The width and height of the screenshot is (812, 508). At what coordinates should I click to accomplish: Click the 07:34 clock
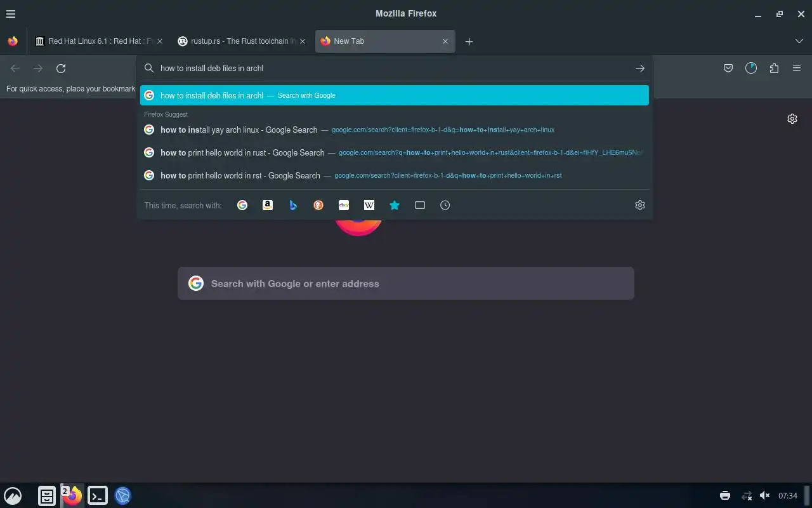point(788,496)
